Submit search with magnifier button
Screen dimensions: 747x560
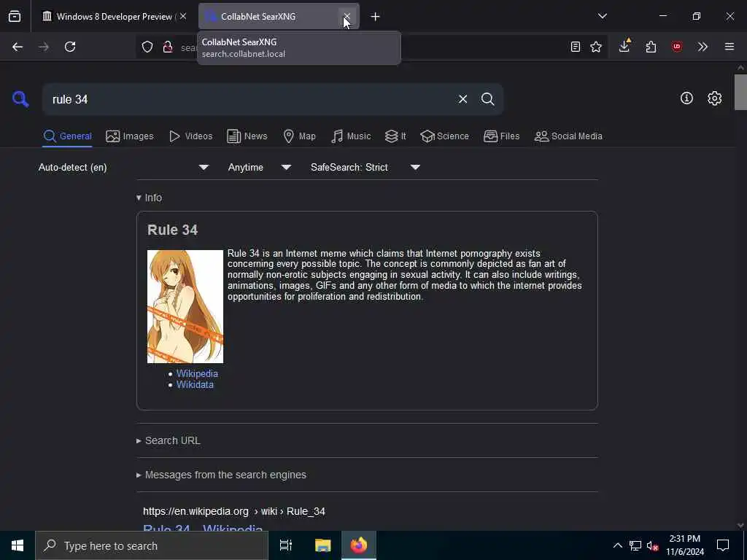tap(488, 99)
